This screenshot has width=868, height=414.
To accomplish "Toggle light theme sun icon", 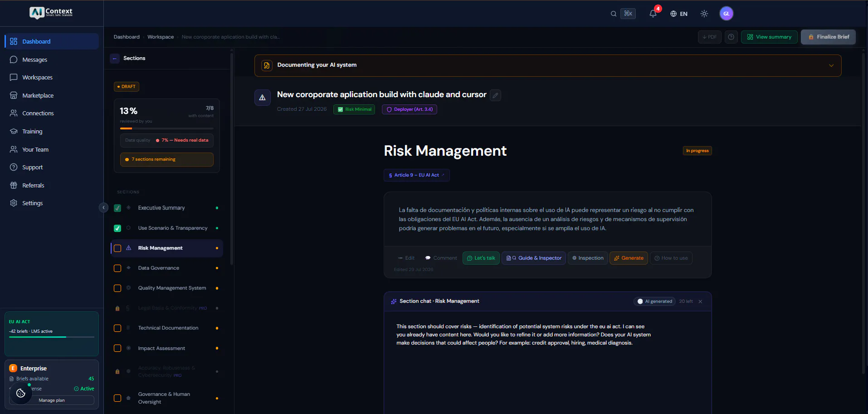I will tap(704, 14).
